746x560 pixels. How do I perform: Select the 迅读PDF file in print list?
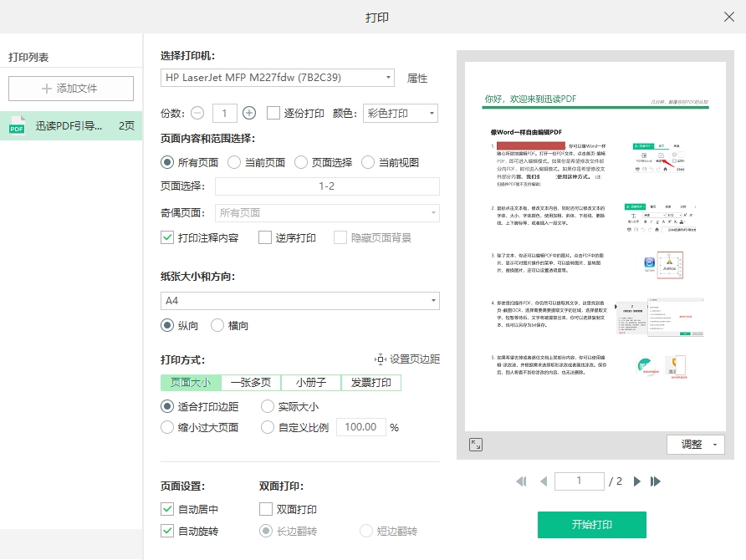click(71, 126)
